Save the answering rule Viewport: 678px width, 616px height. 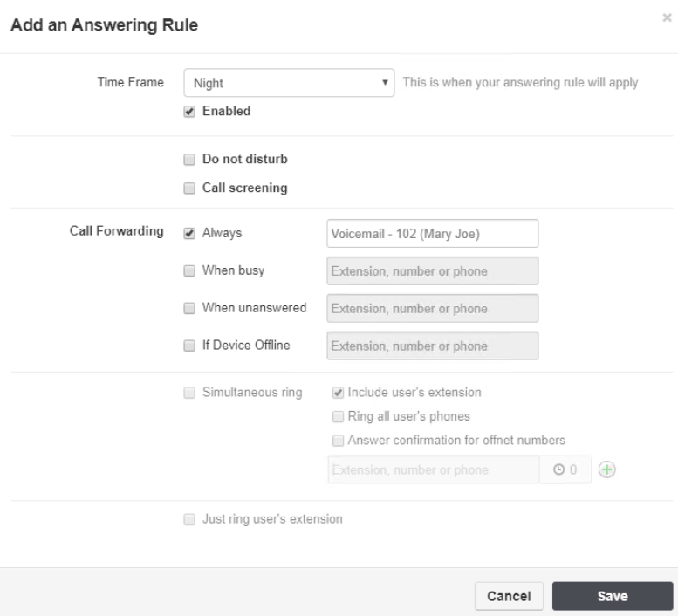613,596
